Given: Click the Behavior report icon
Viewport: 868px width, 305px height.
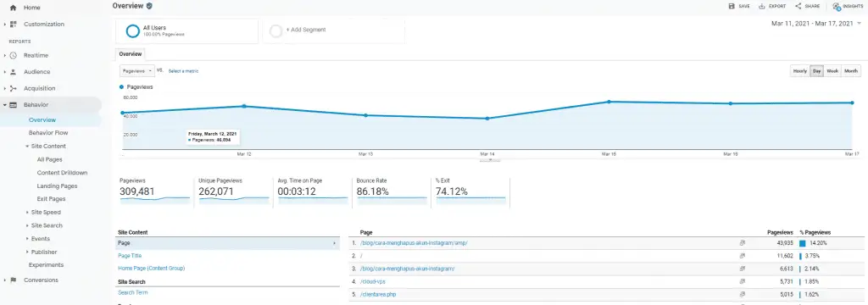Looking at the screenshot, I should pos(14,104).
